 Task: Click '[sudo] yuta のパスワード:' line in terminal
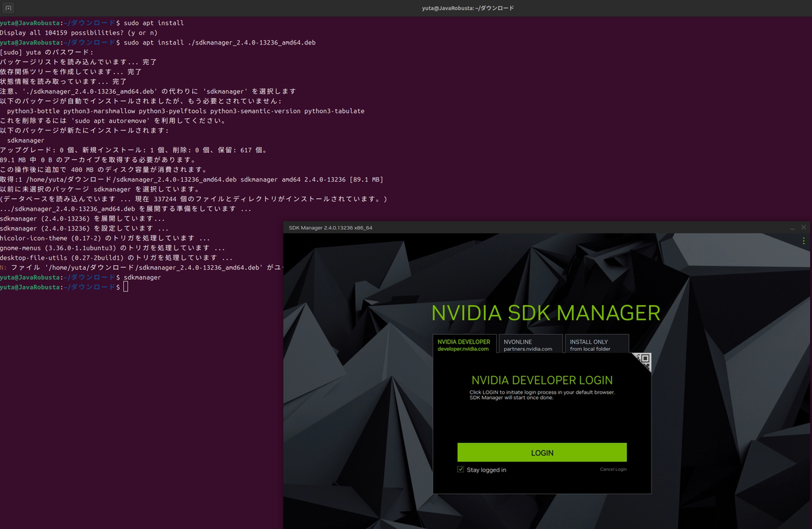click(47, 52)
